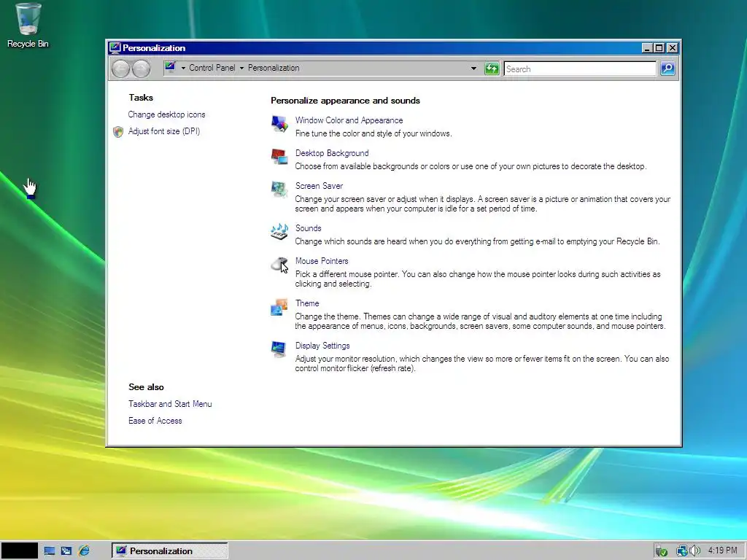Open the Window Color and Appearance icon
This screenshot has width=747, height=560.
279,124
